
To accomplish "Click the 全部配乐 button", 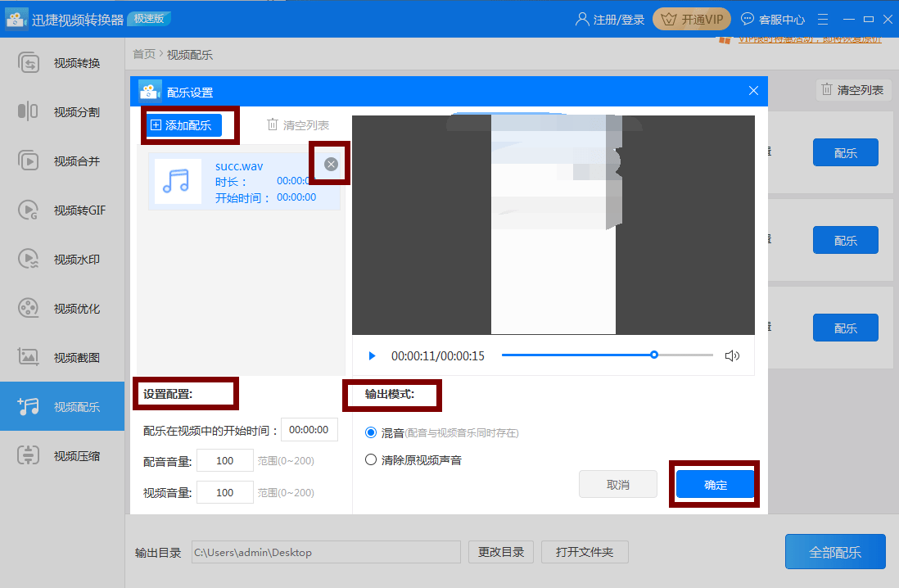I will point(835,552).
